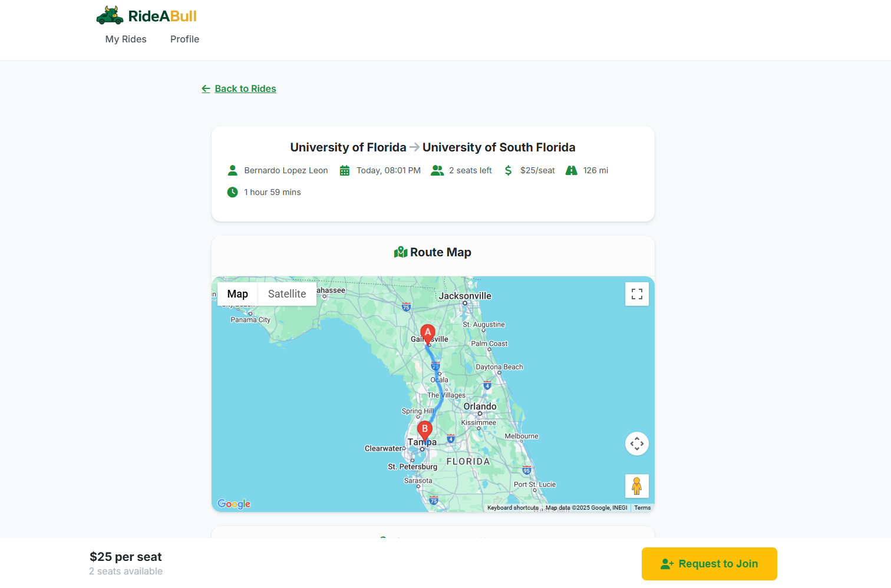Viewport: 891px width, 588px height.
Task: Click the Route Map heading icon
Action: point(401,252)
